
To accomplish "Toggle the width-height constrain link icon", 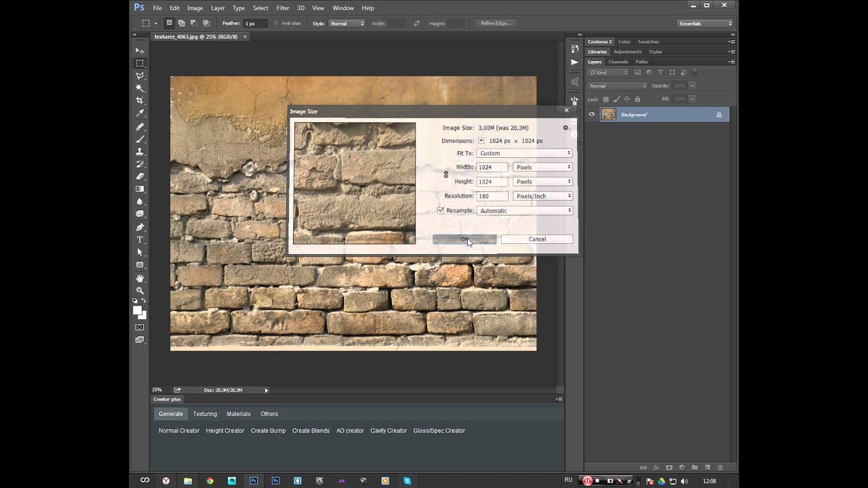I will [446, 174].
